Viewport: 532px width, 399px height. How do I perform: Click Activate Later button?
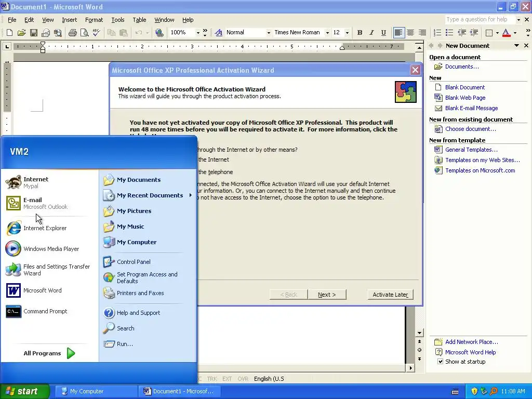coord(390,295)
